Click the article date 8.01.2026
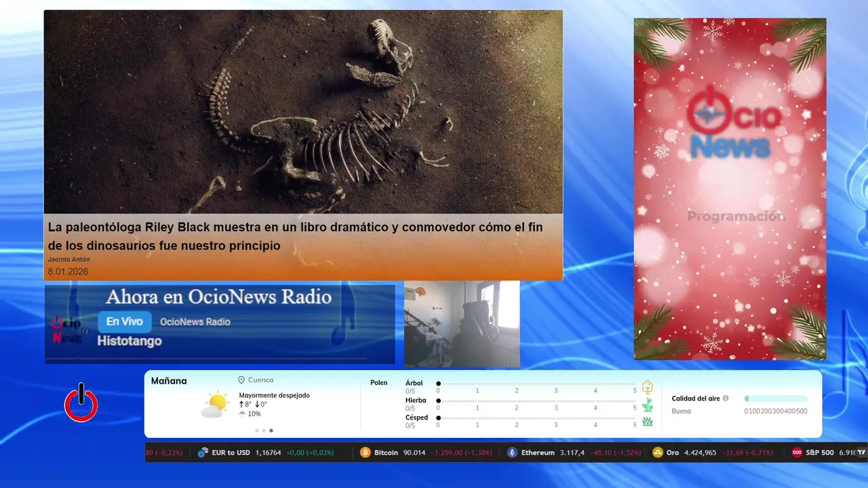The image size is (868, 488). tap(68, 272)
